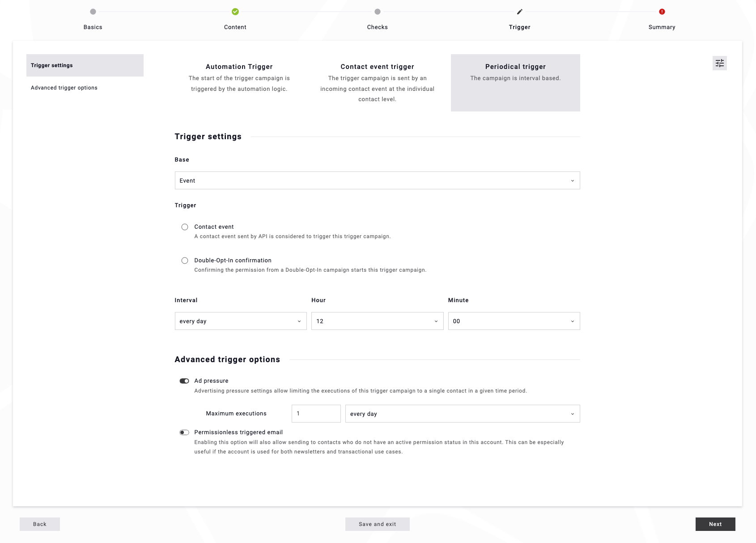Open the settings sliders icon
Image resolution: width=756 pixels, height=543 pixels.
719,63
